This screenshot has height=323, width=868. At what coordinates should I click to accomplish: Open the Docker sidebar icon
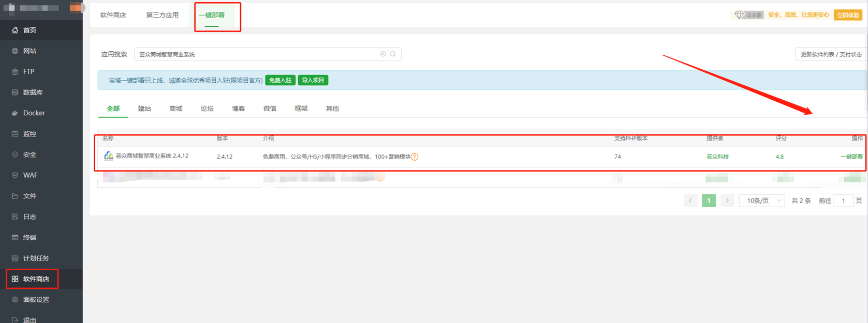click(15, 113)
